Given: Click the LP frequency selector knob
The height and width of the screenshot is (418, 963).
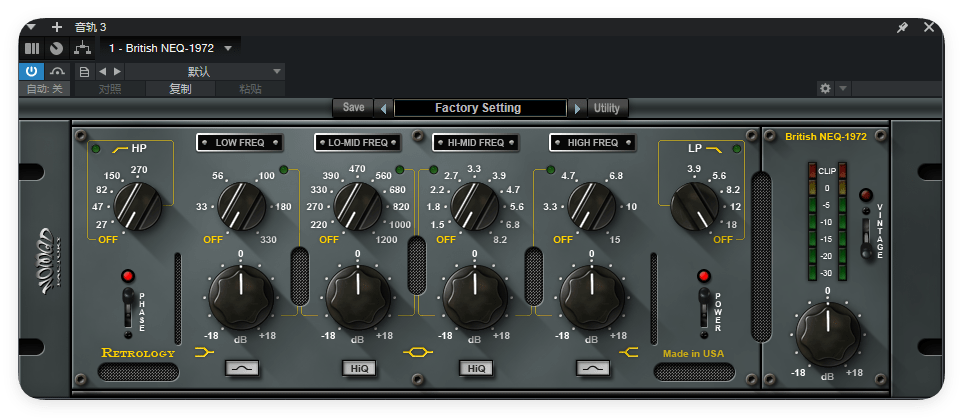Looking at the screenshot, I should (x=695, y=206).
